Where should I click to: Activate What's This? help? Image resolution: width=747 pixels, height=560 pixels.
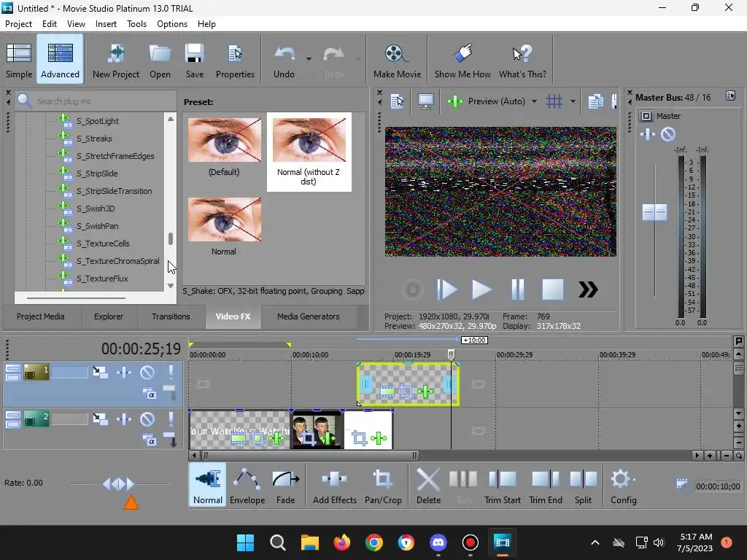click(522, 60)
